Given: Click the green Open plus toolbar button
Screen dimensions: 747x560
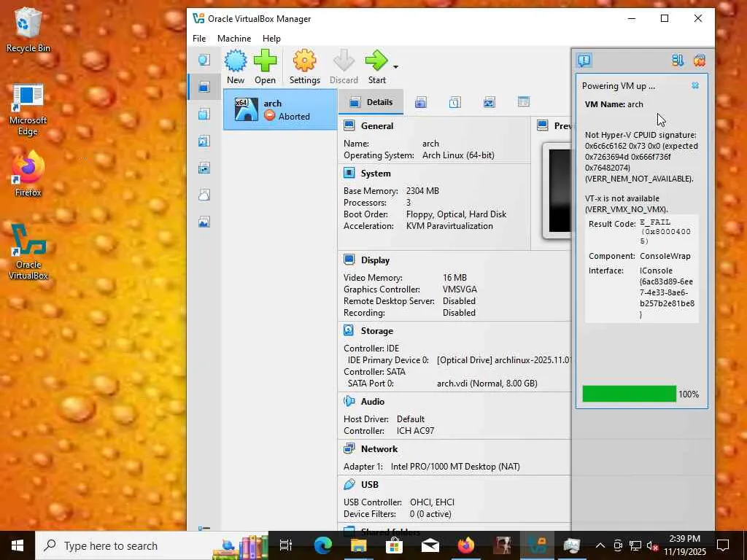Looking at the screenshot, I should (x=265, y=67).
